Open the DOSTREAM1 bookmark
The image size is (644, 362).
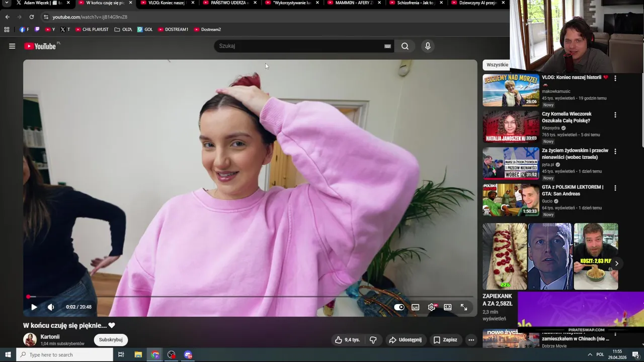pos(173,30)
